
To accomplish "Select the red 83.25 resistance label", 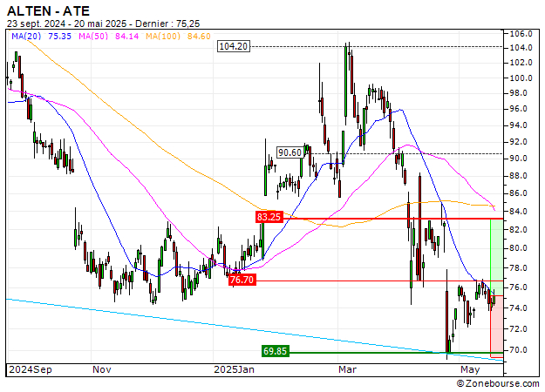I will point(269,217).
